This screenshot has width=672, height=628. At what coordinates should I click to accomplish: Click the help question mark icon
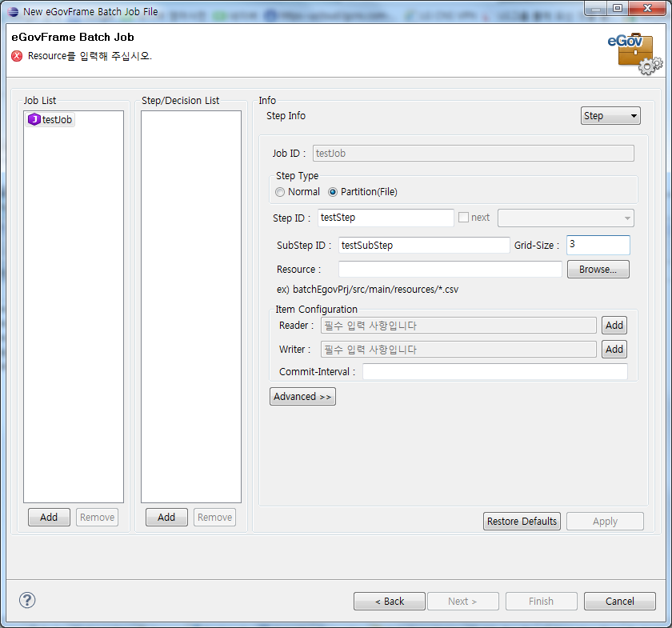tap(27, 600)
